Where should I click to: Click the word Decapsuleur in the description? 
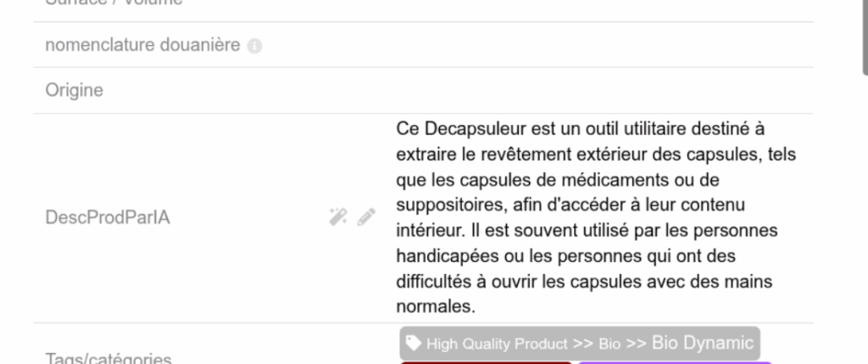(475, 129)
